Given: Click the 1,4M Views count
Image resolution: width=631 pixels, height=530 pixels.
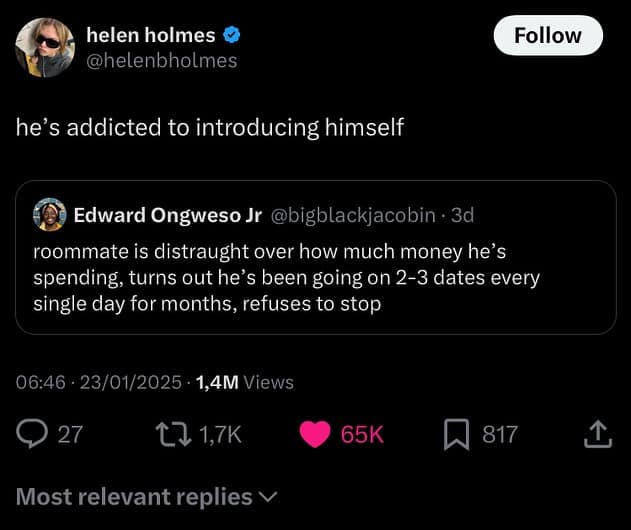Looking at the screenshot, I should point(245,381).
